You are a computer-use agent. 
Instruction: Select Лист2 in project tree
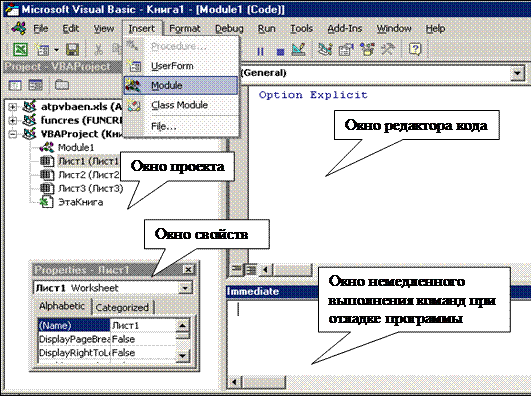pos(89,175)
